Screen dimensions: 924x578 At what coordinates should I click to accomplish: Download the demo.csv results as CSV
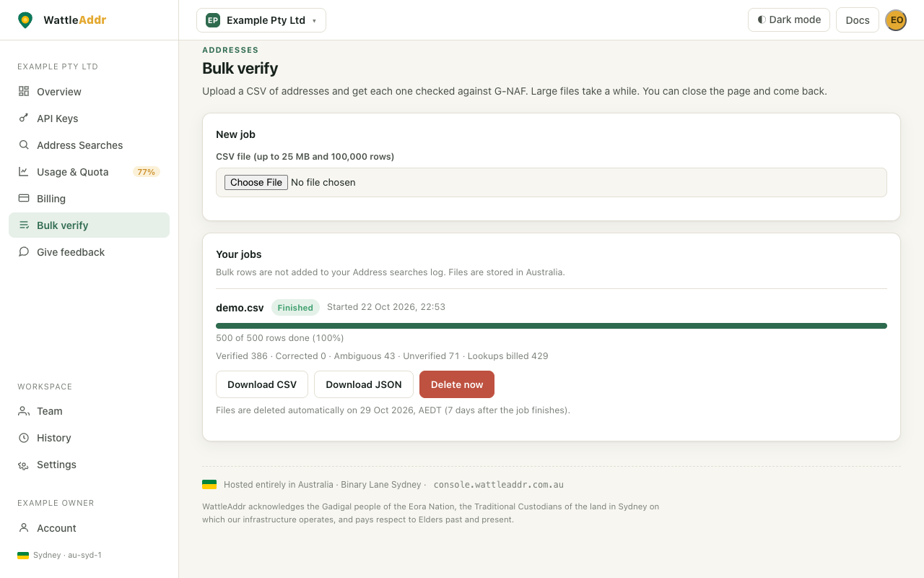point(262,384)
